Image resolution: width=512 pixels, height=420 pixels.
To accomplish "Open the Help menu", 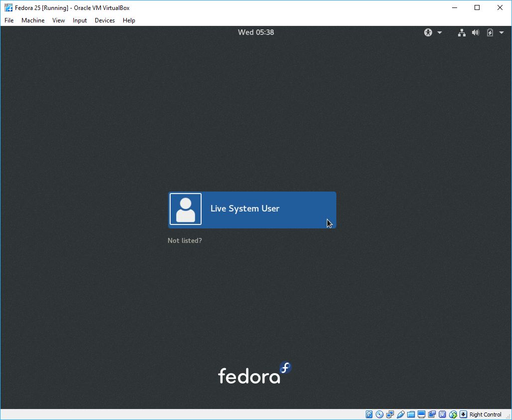I will point(129,20).
